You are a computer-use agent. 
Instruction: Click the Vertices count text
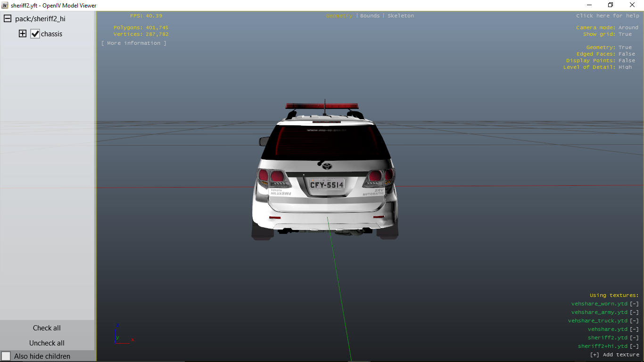click(141, 34)
